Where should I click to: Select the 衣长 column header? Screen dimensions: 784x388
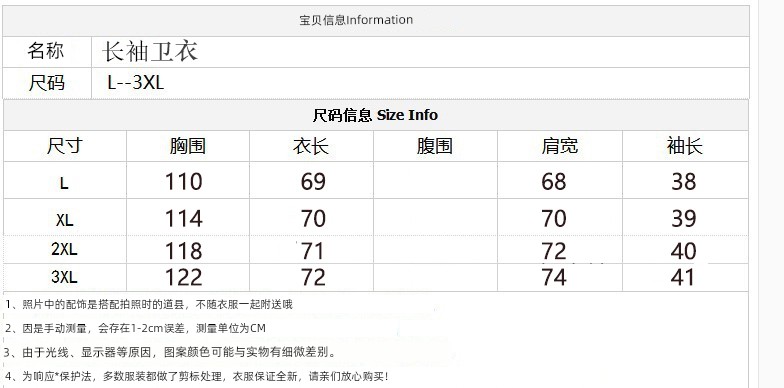coord(311,146)
